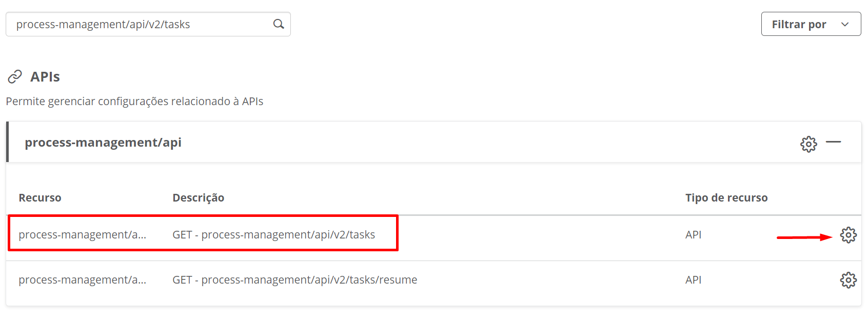
Task: Select the GET process-management/api/v2/tasks description
Action: pos(273,235)
